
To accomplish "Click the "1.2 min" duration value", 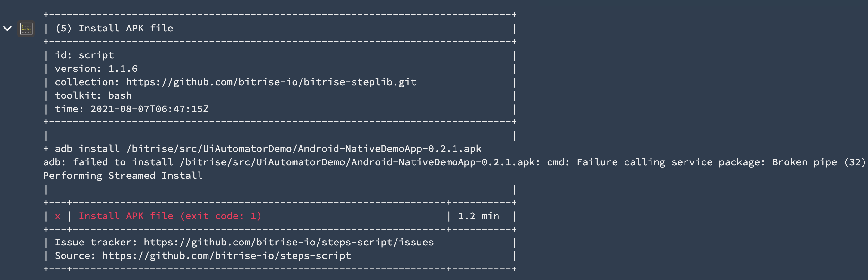I will 478,216.
